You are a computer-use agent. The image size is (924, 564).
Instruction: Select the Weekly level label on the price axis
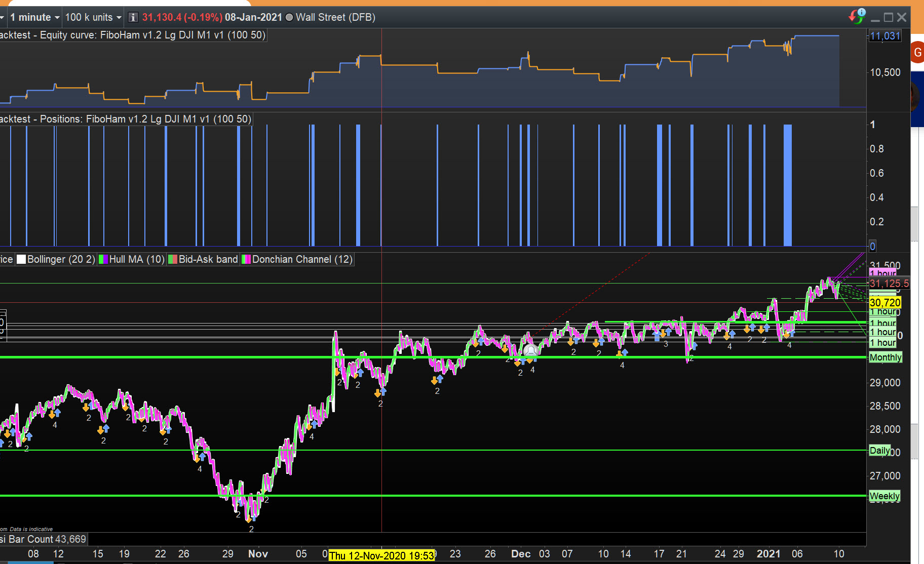[884, 496]
